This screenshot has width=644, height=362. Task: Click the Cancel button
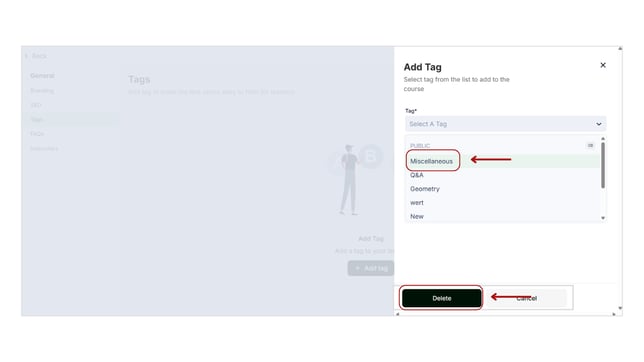click(526, 298)
